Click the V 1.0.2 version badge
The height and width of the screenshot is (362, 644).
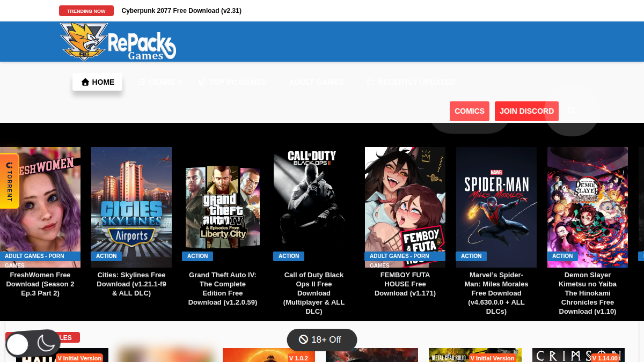pos(298,358)
